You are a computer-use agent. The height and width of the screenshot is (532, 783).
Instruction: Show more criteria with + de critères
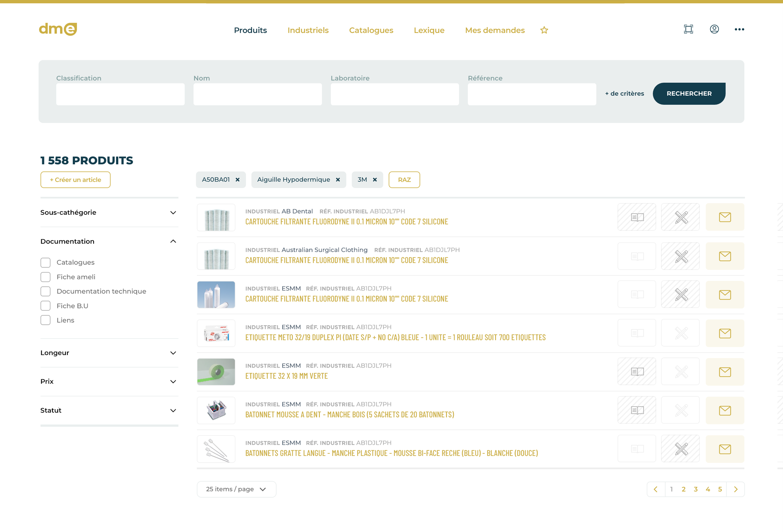[x=624, y=94]
